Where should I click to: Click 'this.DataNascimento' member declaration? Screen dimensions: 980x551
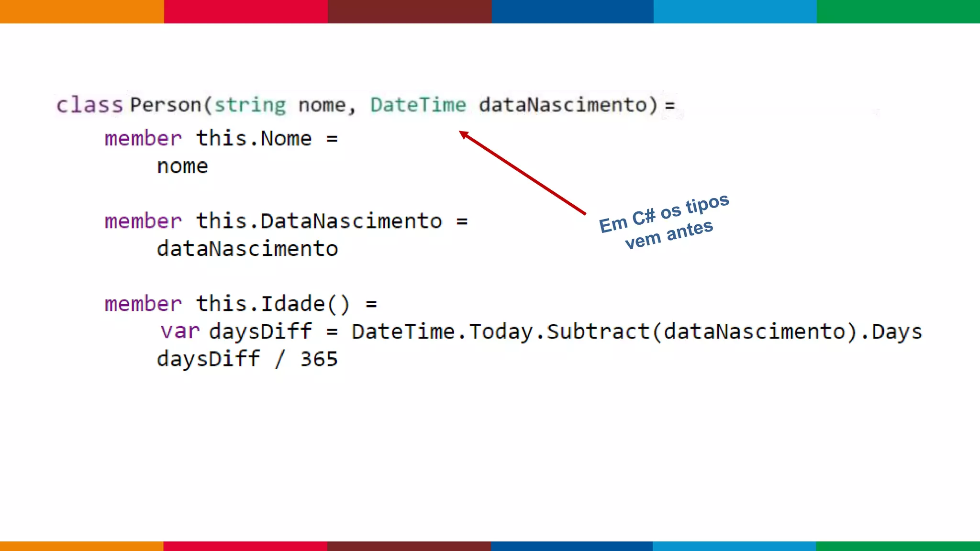(319, 221)
